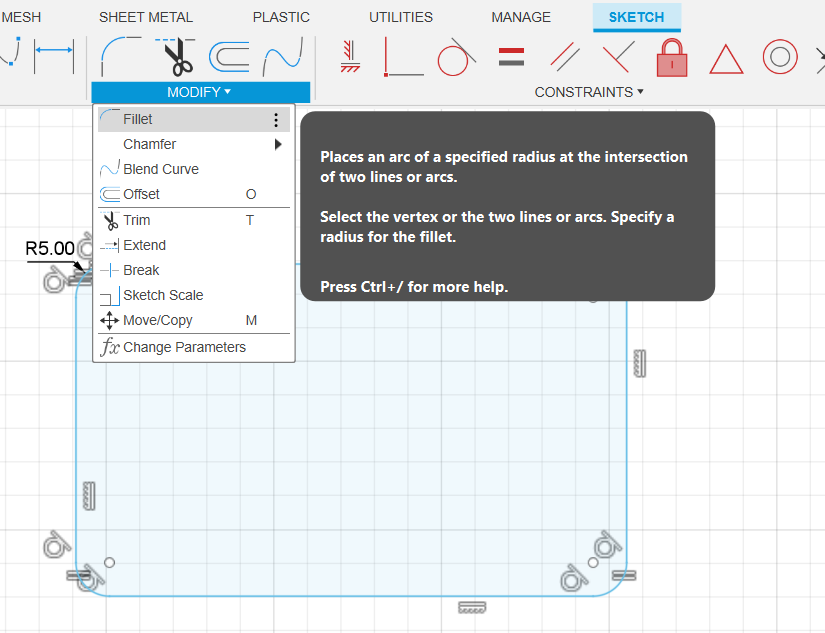Select the bottom-right fillet center point
The height and width of the screenshot is (633, 825).
click(x=593, y=562)
